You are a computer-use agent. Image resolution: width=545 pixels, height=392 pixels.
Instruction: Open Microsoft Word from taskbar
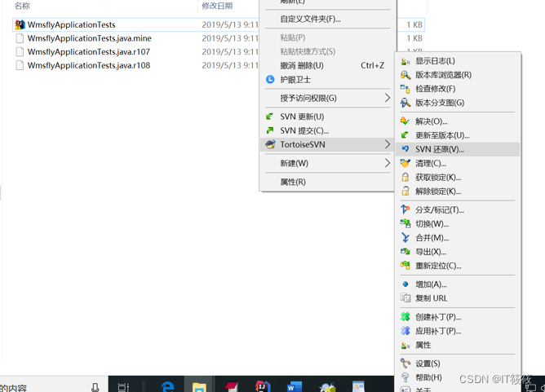pyautogui.click(x=295, y=386)
